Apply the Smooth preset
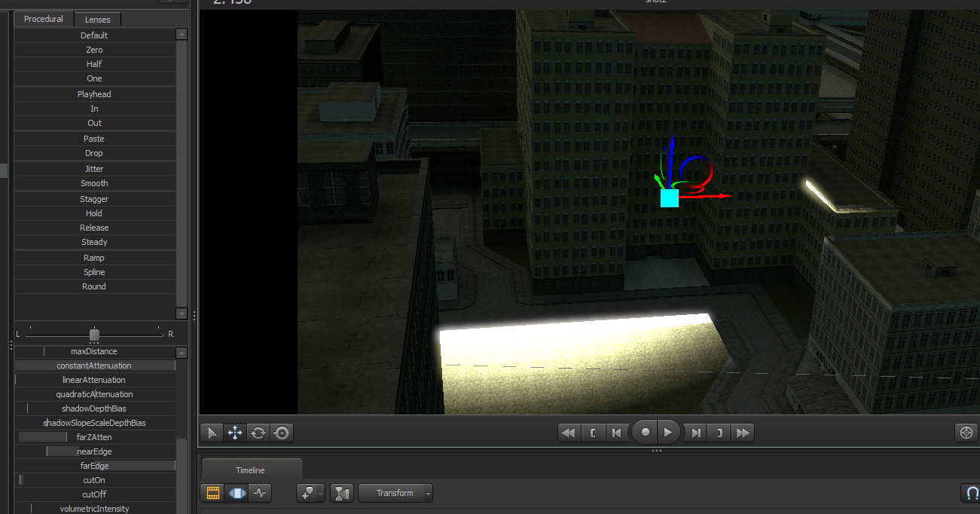The height and width of the screenshot is (514, 980). coord(94,183)
